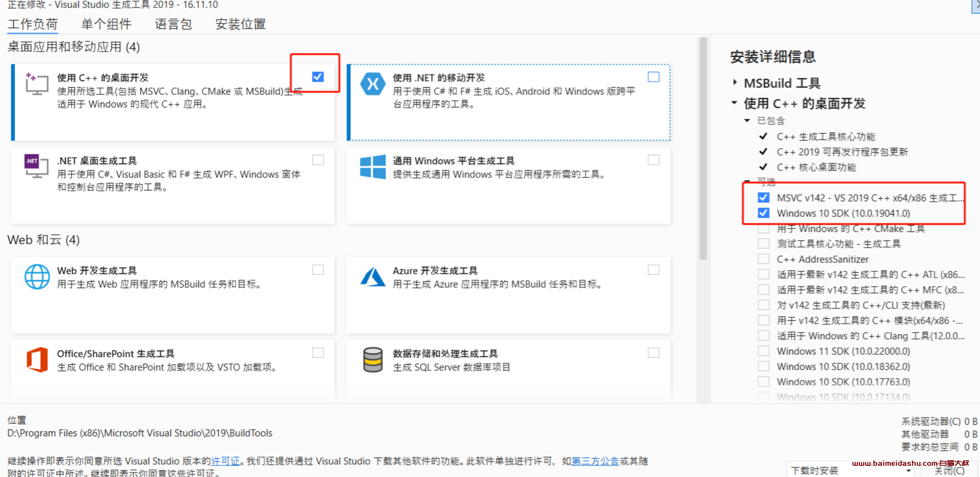Check the C++ AddressSanitizer option

point(763,259)
